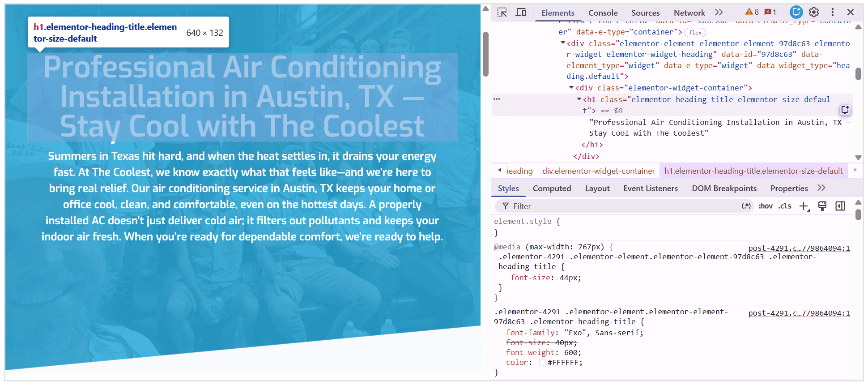The height and width of the screenshot is (385, 868).
Task: Activate the inspect element picker icon
Action: pyautogui.click(x=502, y=13)
